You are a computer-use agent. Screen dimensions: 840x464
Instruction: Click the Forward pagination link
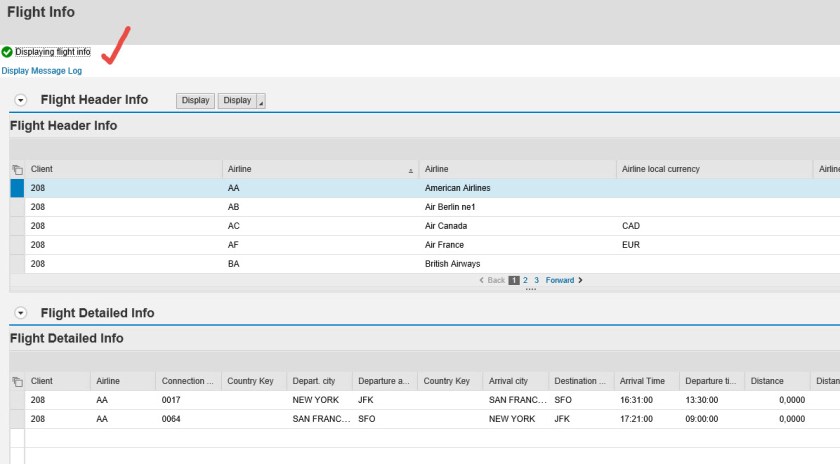click(x=559, y=280)
